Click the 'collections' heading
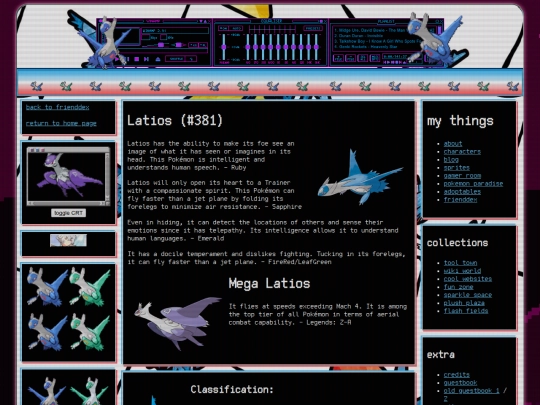The height and width of the screenshot is (405, 540). 457,243
